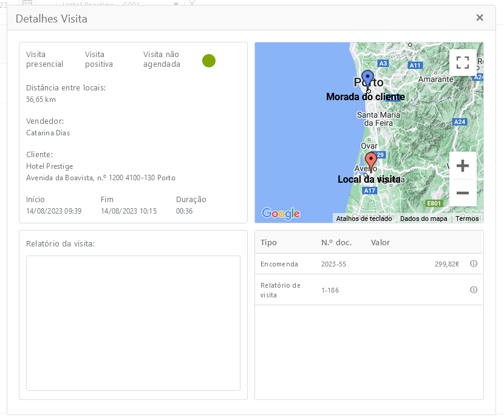This screenshot has width=504, height=420.
Task: Click the Valor column header
Action: tap(380, 243)
